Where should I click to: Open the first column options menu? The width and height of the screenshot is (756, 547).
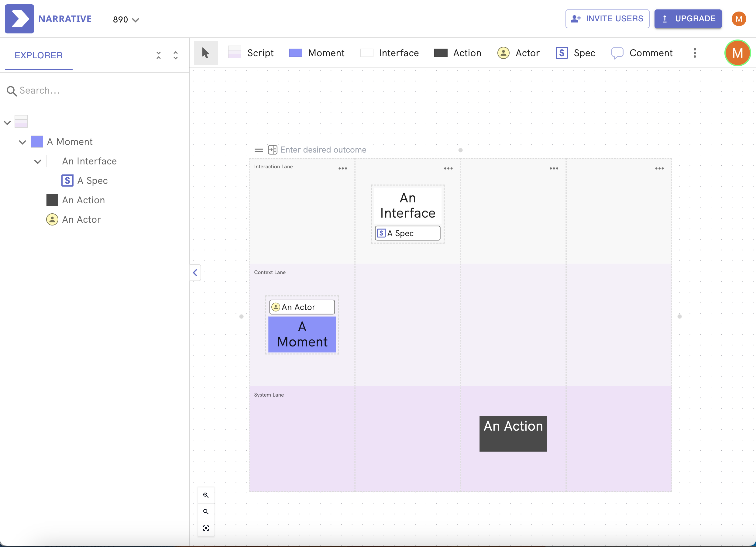343,169
